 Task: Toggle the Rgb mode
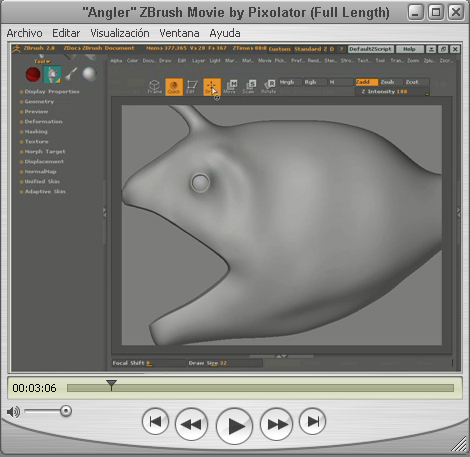315,82
